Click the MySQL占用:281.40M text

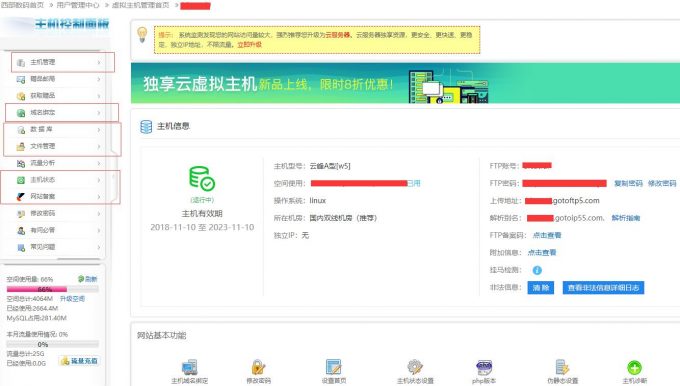tap(36, 318)
